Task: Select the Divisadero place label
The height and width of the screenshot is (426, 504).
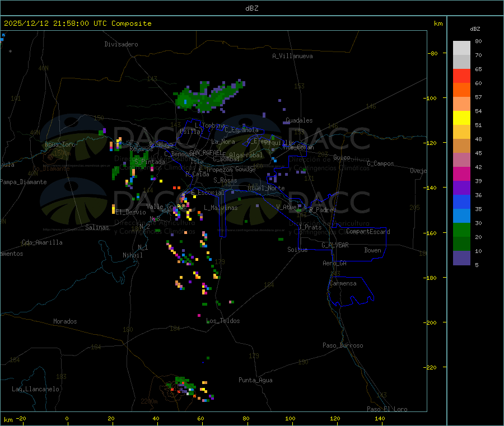Action: pos(121,44)
